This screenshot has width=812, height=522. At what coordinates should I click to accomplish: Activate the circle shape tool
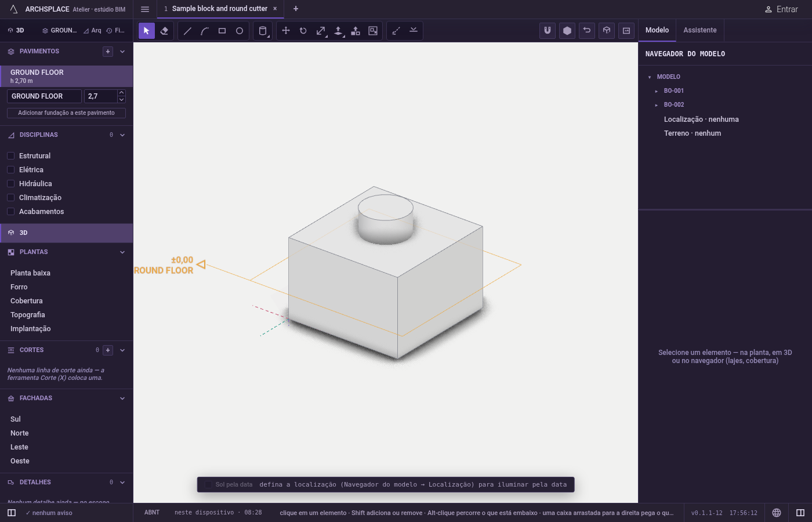[x=240, y=31]
